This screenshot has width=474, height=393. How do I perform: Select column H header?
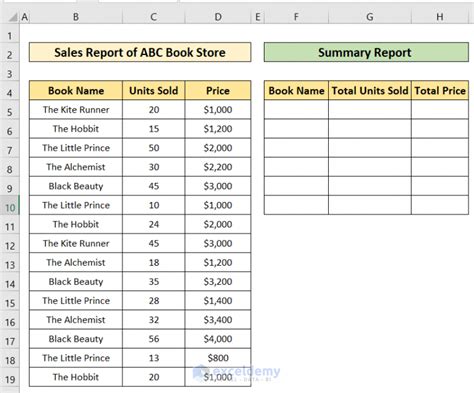point(440,17)
